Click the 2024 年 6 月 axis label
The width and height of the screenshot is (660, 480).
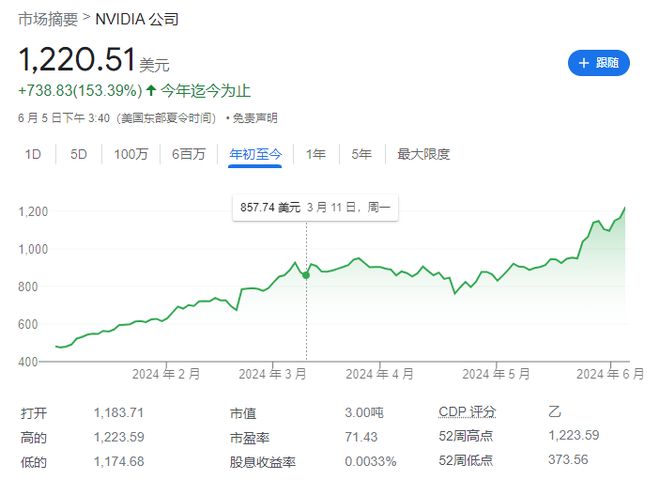click(x=610, y=374)
